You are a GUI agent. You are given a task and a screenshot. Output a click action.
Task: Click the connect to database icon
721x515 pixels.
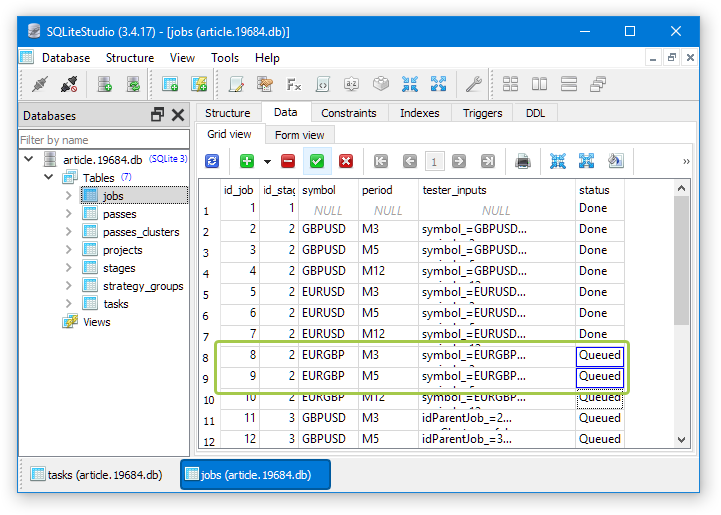click(x=40, y=85)
